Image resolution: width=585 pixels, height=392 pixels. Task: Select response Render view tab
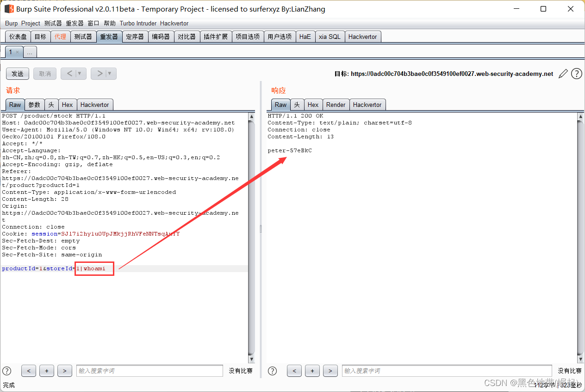point(336,105)
